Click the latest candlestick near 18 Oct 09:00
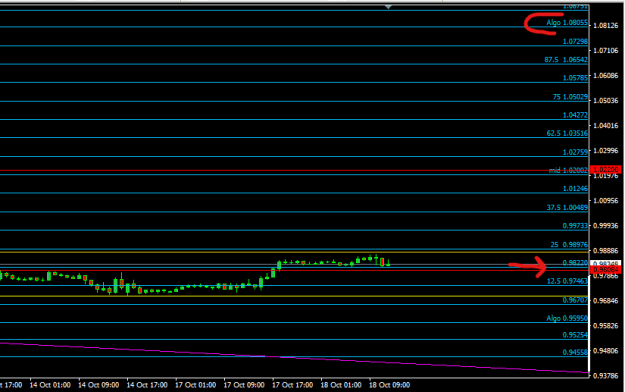 pyautogui.click(x=388, y=263)
